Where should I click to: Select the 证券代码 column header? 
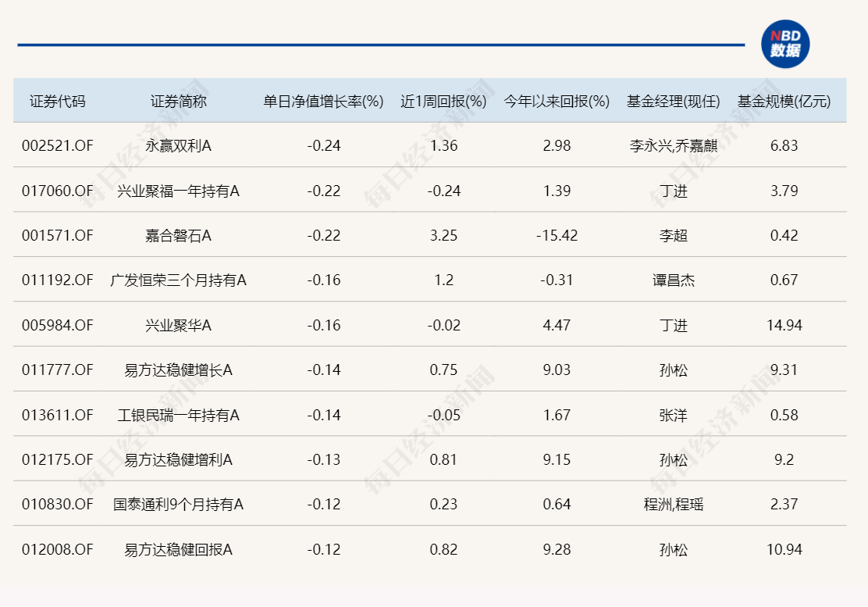pos(58,102)
